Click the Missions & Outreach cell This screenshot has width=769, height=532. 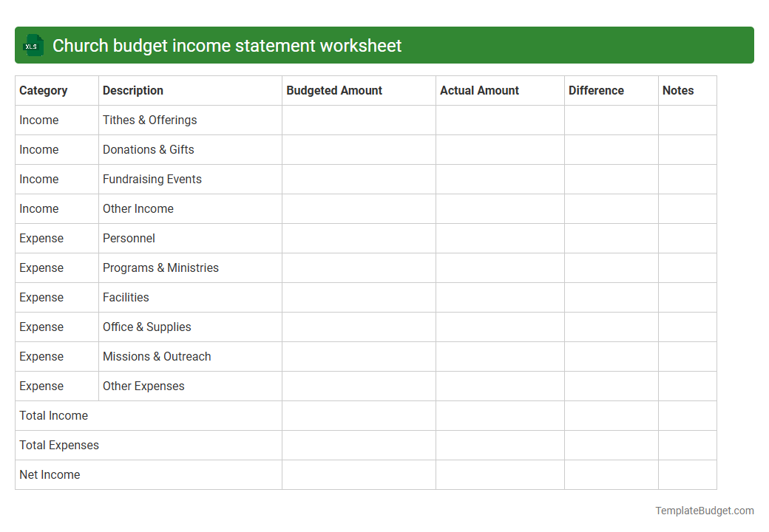click(157, 356)
